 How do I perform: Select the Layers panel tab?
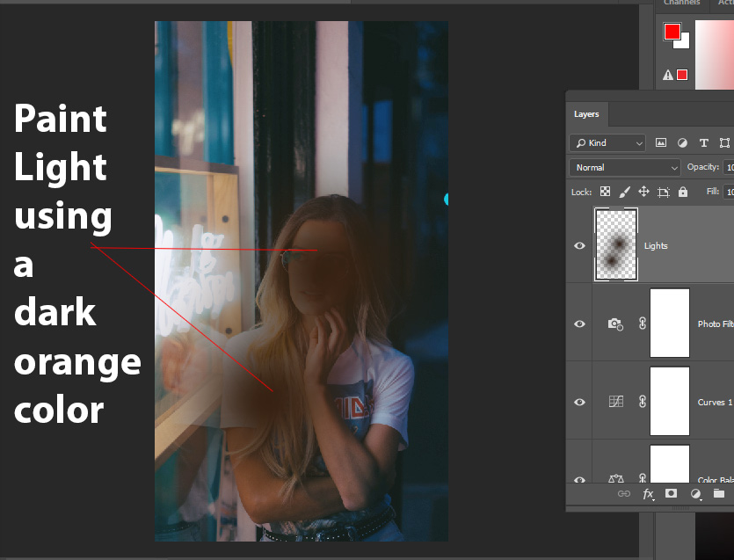(x=586, y=114)
